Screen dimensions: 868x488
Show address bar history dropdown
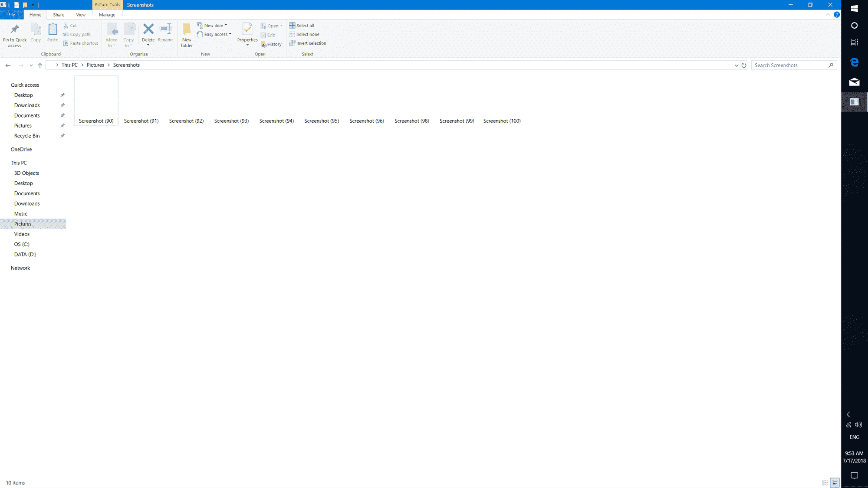736,65
